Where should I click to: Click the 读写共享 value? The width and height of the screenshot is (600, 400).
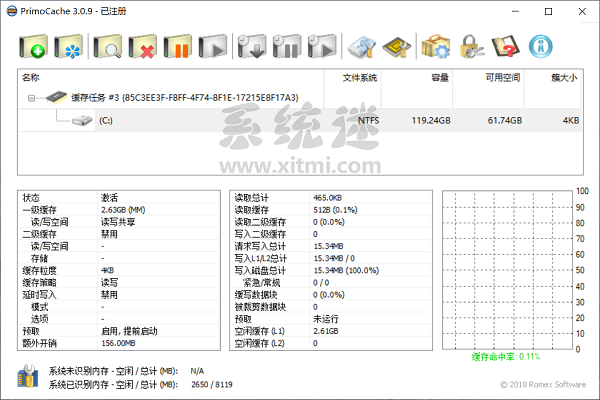click(x=118, y=222)
